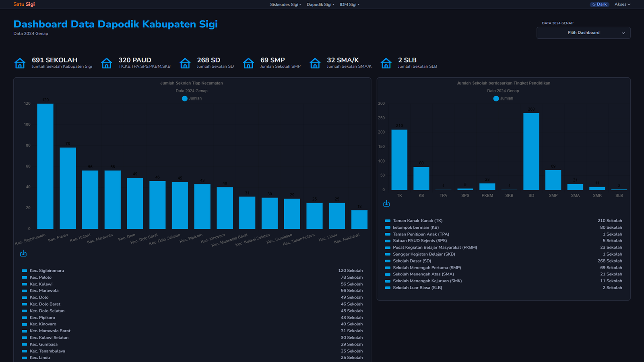The image size is (644, 362).
Task: Expand the IDM Sigi dropdown
Action: pos(349,4)
